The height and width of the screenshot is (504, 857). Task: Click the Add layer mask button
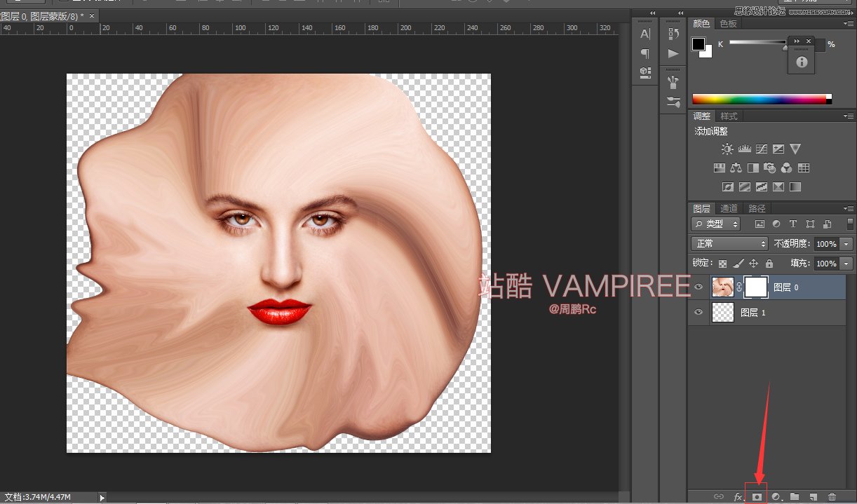tap(757, 496)
